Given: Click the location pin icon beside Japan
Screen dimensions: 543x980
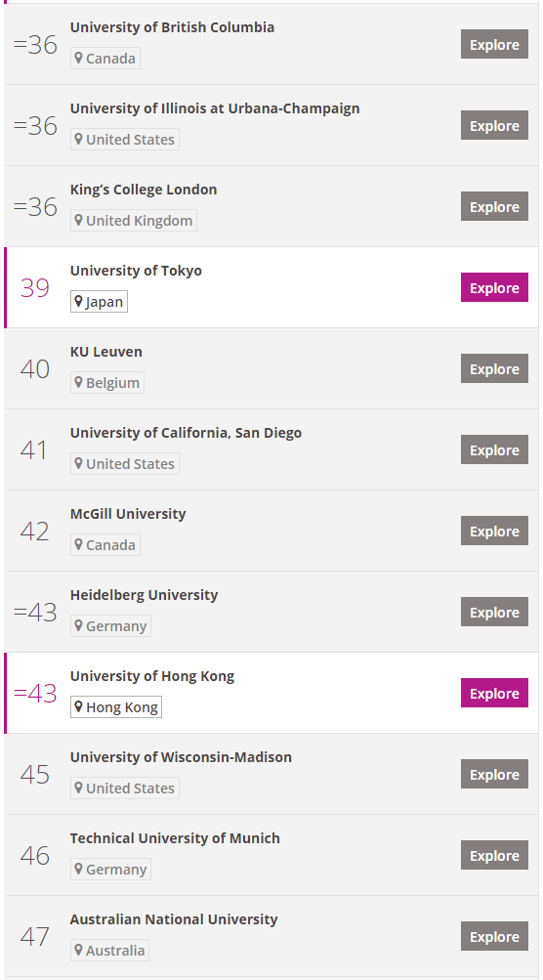Looking at the screenshot, I should 79,302.
